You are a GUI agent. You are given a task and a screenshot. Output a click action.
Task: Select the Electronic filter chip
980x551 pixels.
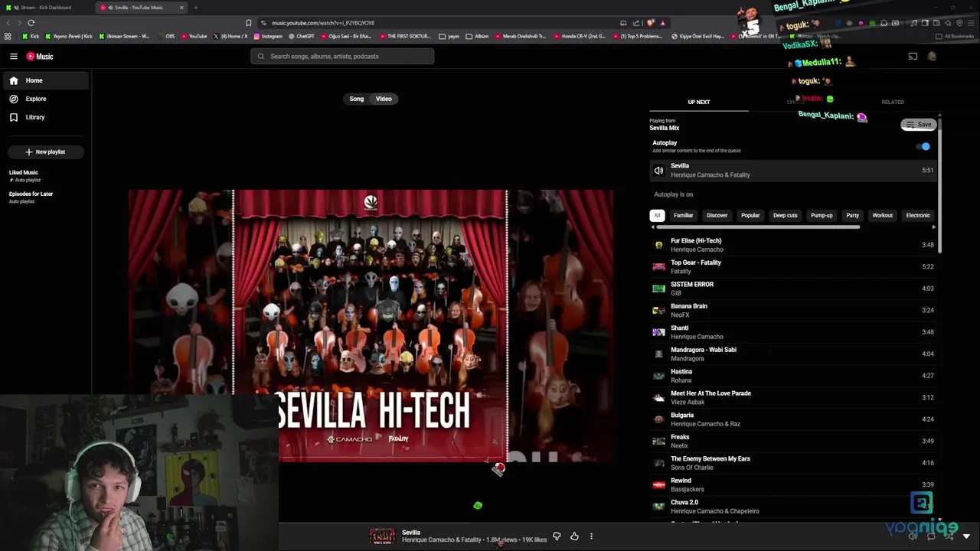pos(918,215)
